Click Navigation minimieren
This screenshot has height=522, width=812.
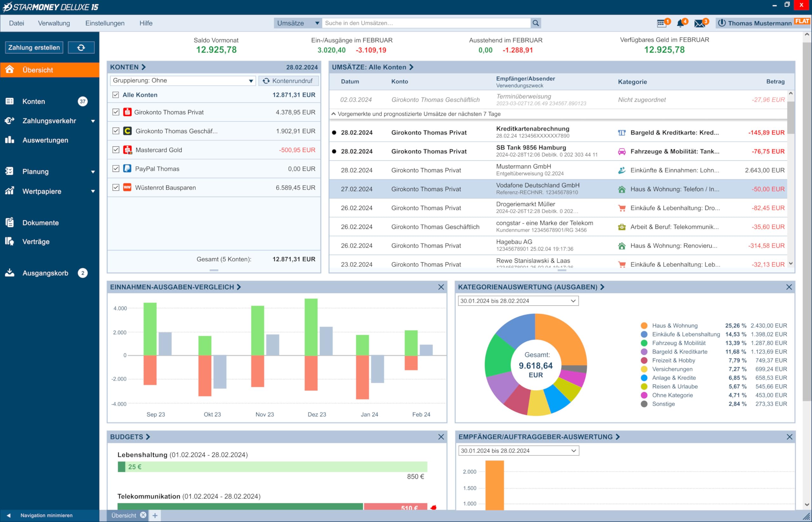coord(46,515)
